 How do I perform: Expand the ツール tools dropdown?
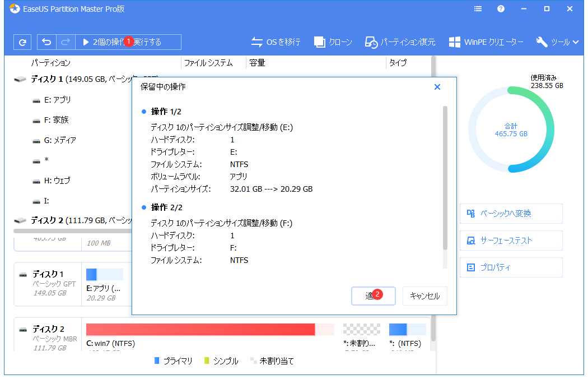pyautogui.click(x=557, y=42)
